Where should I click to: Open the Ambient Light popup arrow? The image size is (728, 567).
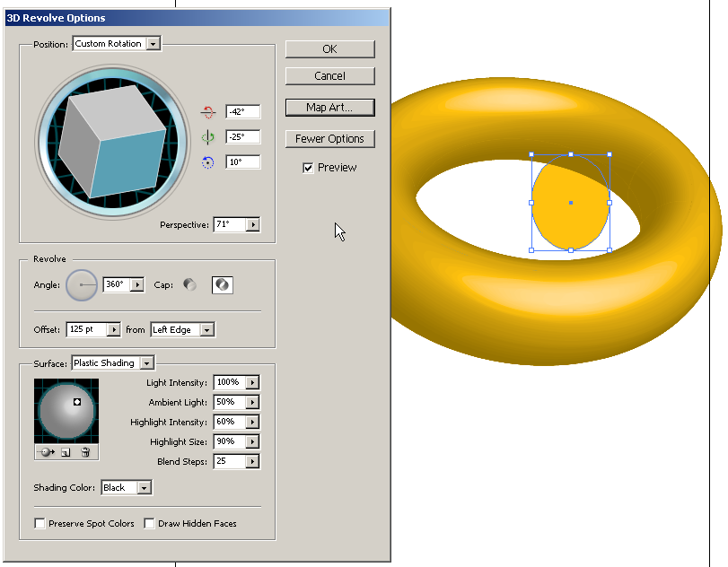click(x=252, y=402)
